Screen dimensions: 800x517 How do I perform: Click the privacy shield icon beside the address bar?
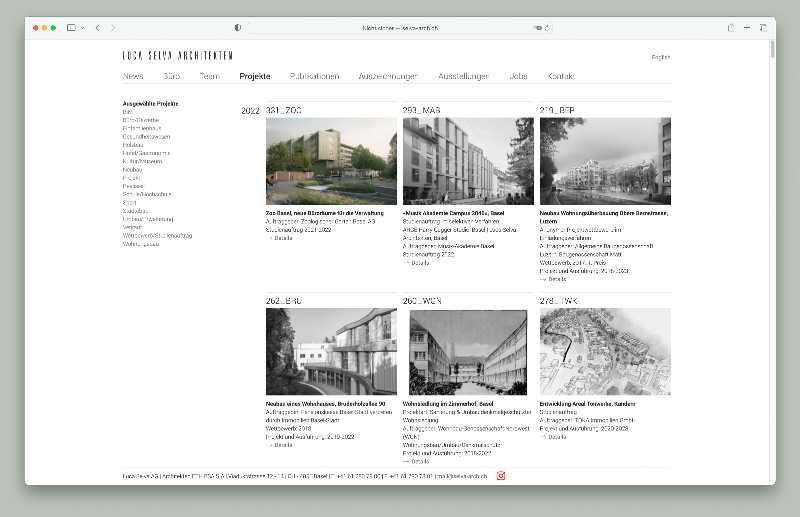tap(238, 27)
